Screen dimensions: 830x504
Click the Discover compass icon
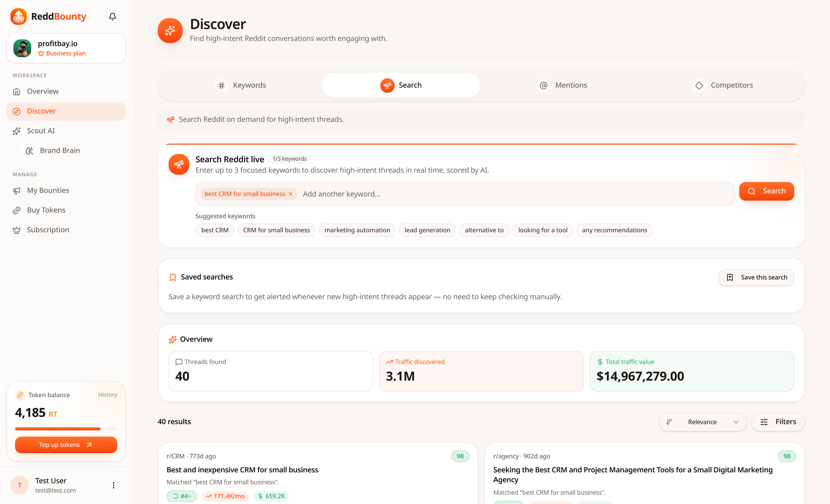pos(17,111)
